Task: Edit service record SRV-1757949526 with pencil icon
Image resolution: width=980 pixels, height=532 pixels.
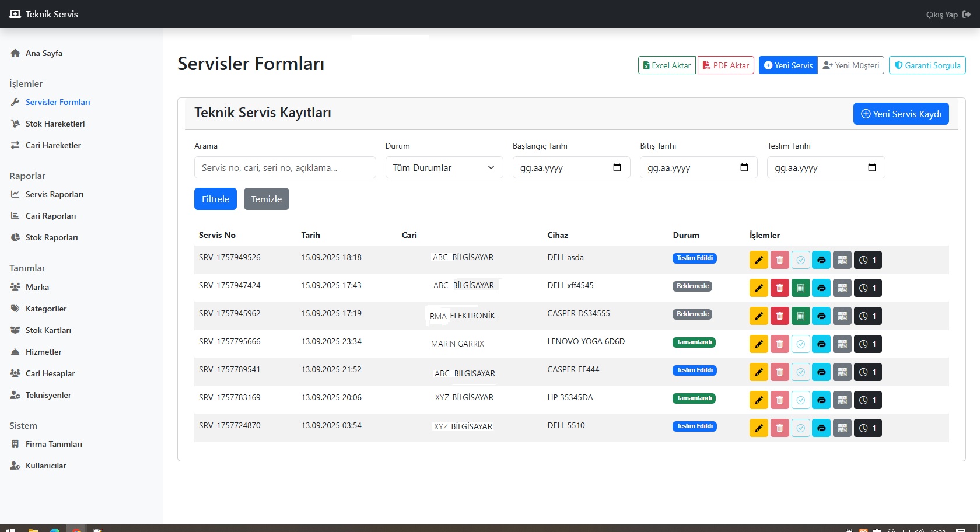Action: click(758, 260)
